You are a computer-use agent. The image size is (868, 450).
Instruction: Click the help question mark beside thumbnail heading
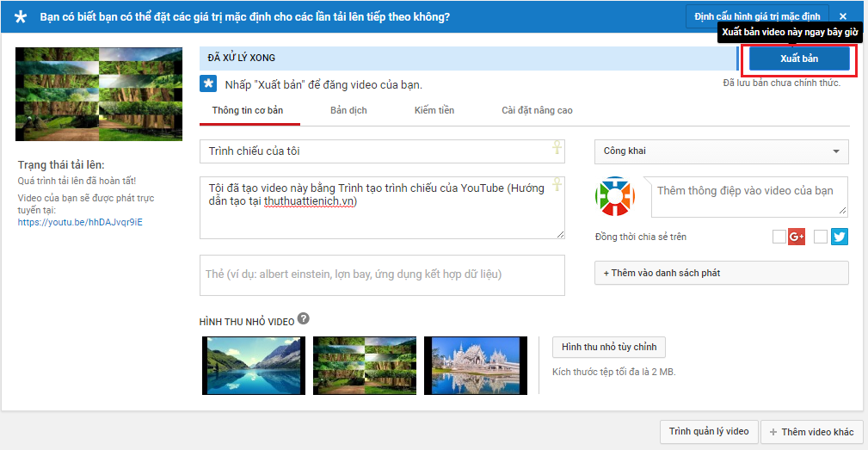click(304, 319)
